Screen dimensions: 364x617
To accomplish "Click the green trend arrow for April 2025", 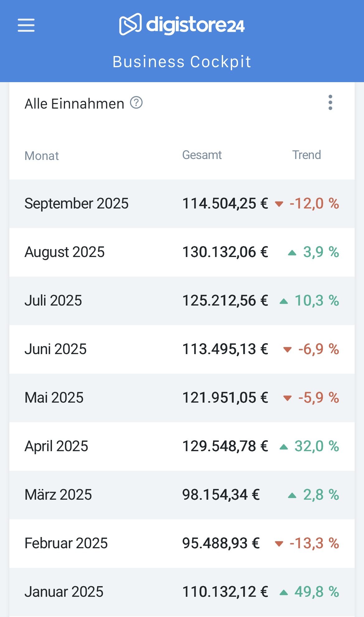I will click(x=283, y=447).
